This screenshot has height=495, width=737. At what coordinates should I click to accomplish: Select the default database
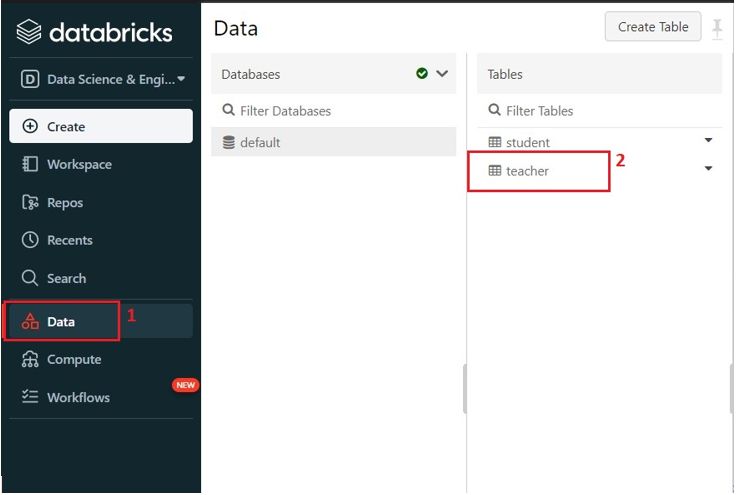pyautogui.click(x=334, y=142)
